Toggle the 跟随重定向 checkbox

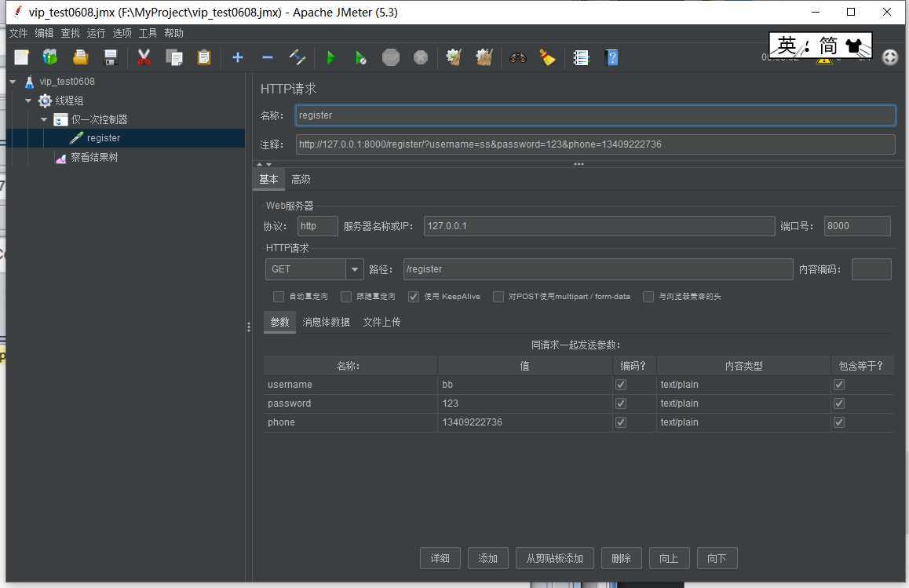346,296
